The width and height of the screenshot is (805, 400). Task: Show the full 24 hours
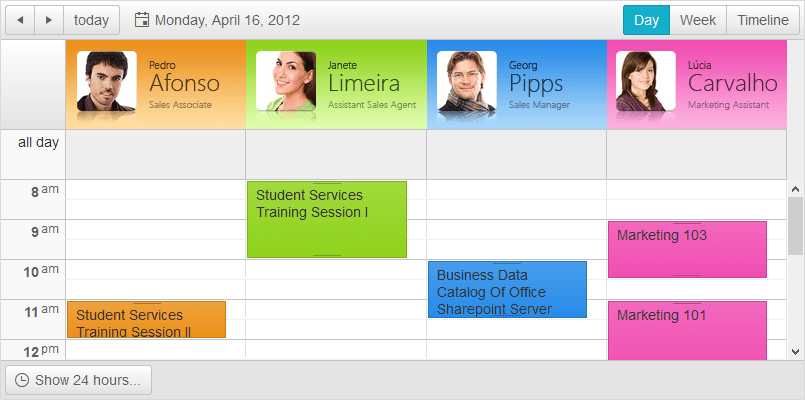pyautogui.click(x=79, y=380)
